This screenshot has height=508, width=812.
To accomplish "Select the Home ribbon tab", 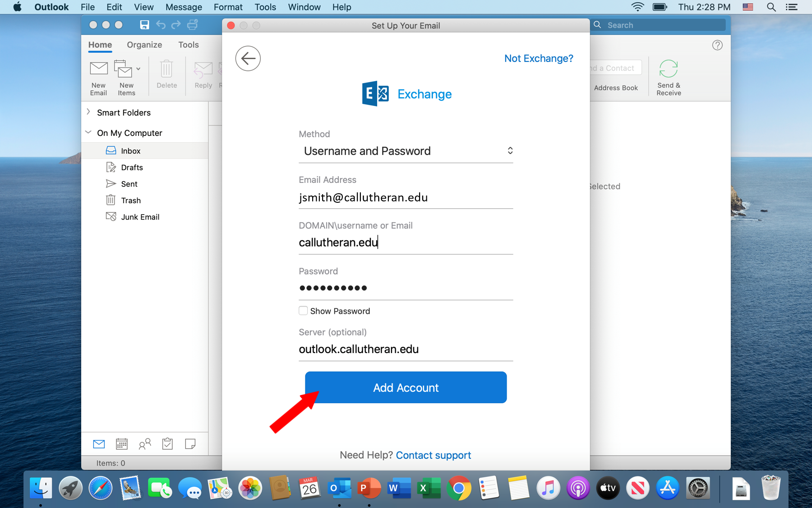I will click(x=100, y=45).
